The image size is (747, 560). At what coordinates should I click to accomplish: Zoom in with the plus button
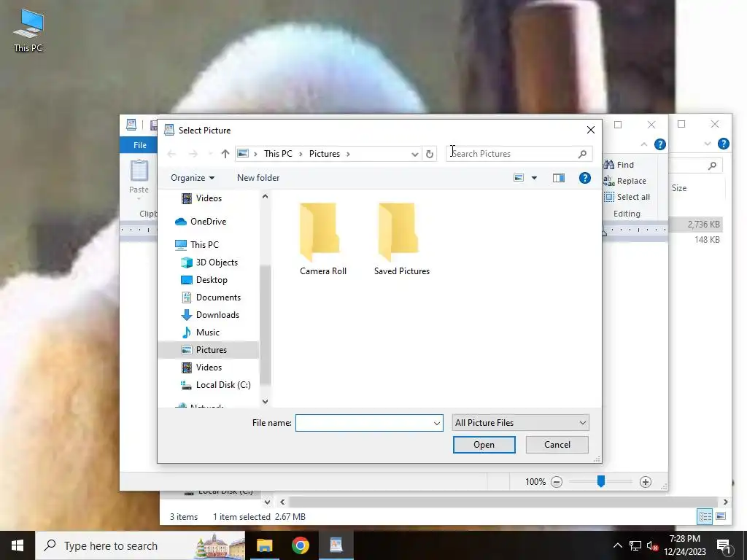click(x=645, y=482)
